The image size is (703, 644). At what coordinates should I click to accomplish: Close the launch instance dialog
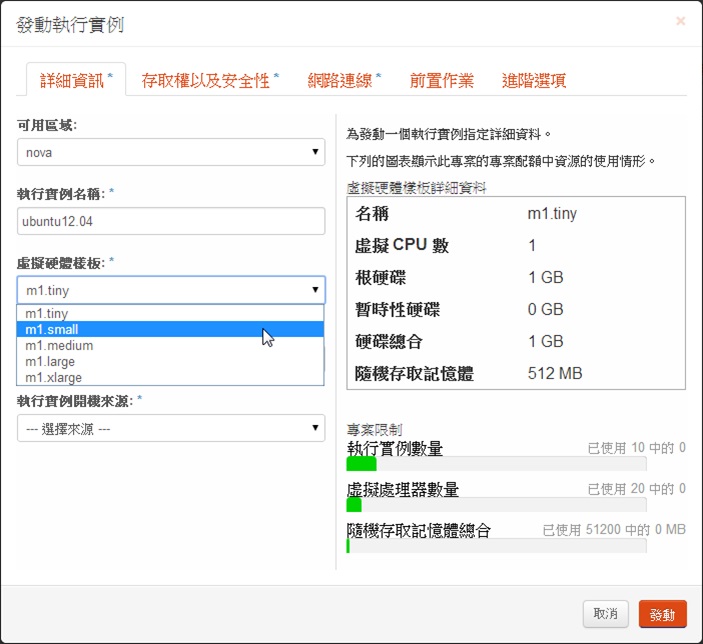click(x=681, y=21)
